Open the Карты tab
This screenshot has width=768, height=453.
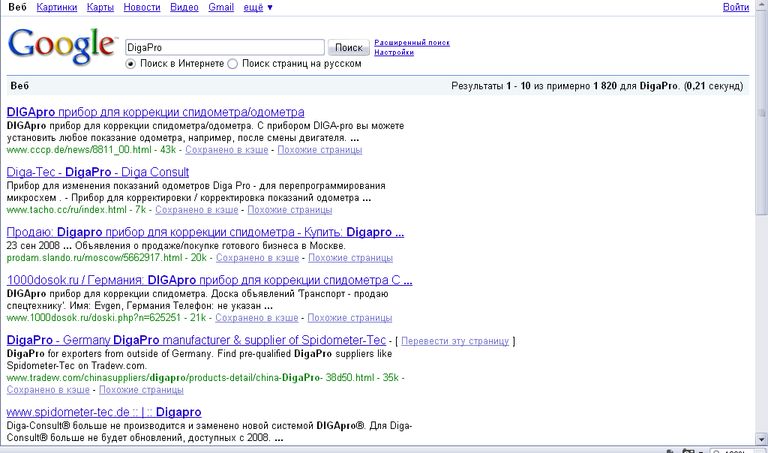tap(100, 7)
